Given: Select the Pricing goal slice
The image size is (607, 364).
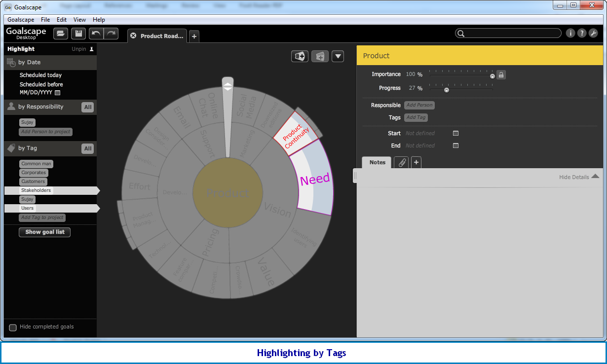Looking at the screenshot, I should tap(210, 242).
